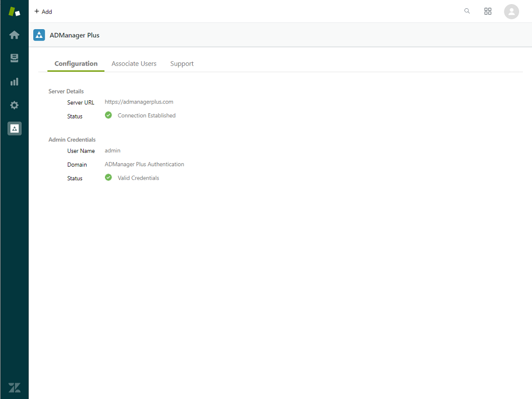Click the https://admanagerplus.com server URL
The width and height of the screenshot is (532, 399).
[x=139, y=102]
